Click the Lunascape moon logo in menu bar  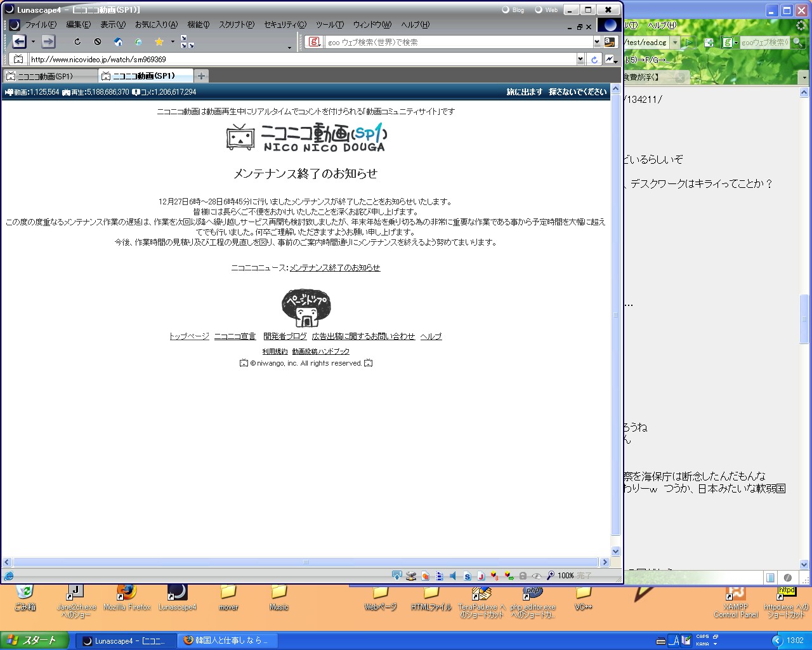tap(15, 25)
